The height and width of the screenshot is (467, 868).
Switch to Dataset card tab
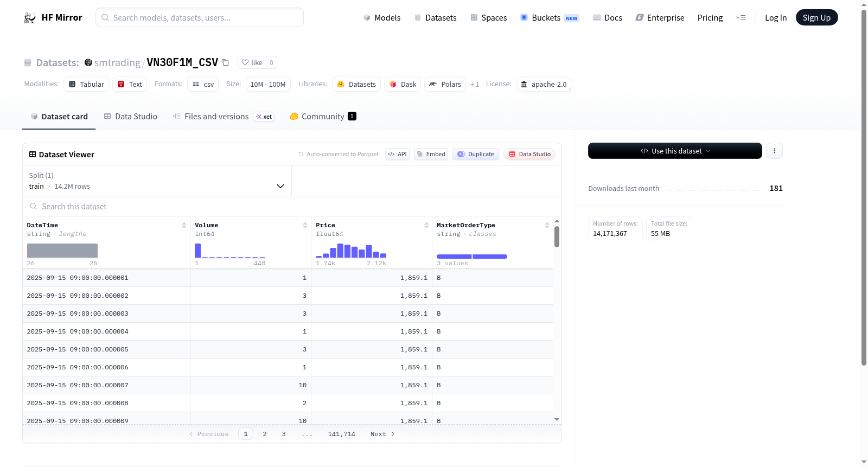click(x=59, y=117)
